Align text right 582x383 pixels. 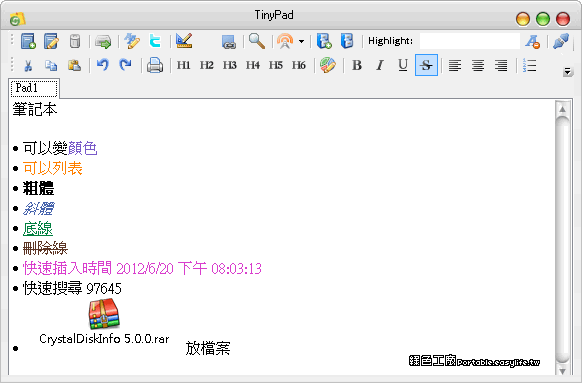tap(501, 65)
